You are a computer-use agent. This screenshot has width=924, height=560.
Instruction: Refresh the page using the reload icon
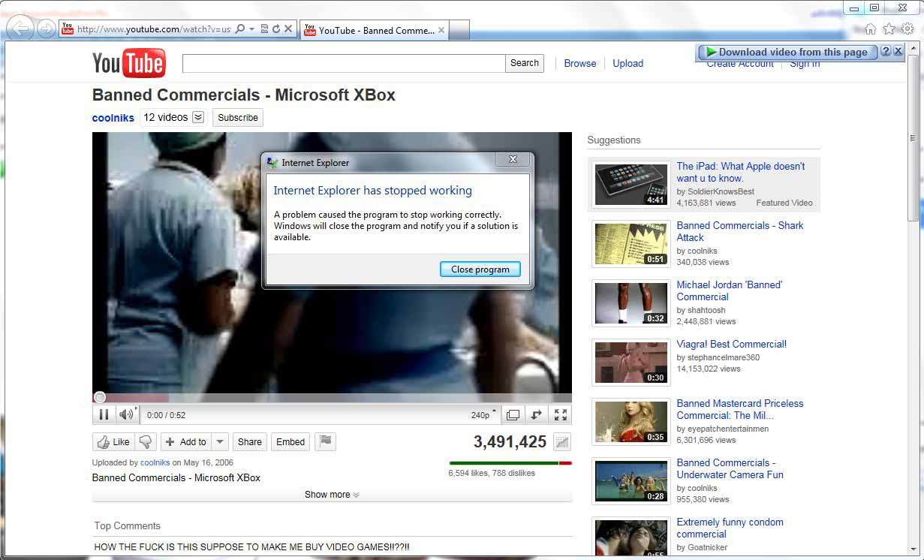(x=276, y=29)
